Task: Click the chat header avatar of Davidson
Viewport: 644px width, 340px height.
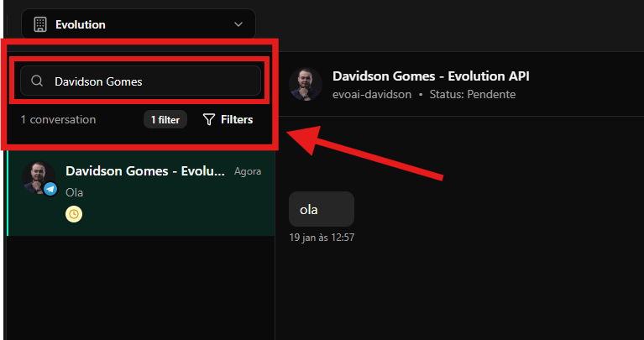Action: (x=306, y=84)
